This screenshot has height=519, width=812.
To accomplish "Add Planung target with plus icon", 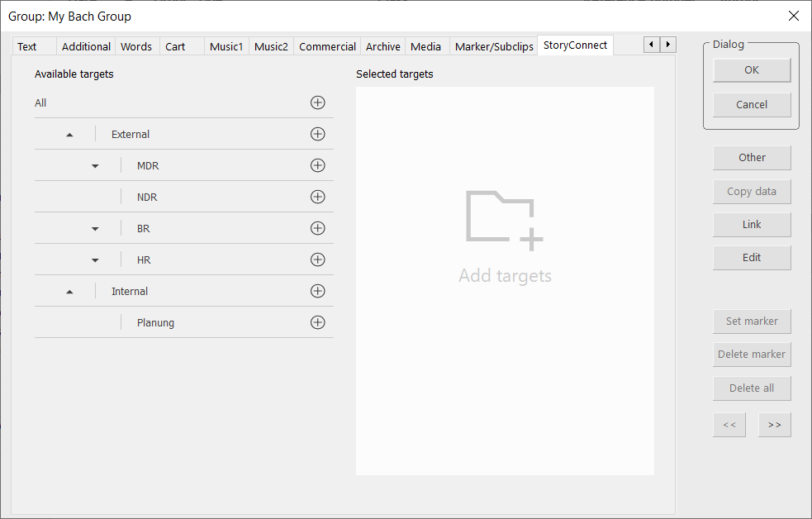I will (317, 322).
